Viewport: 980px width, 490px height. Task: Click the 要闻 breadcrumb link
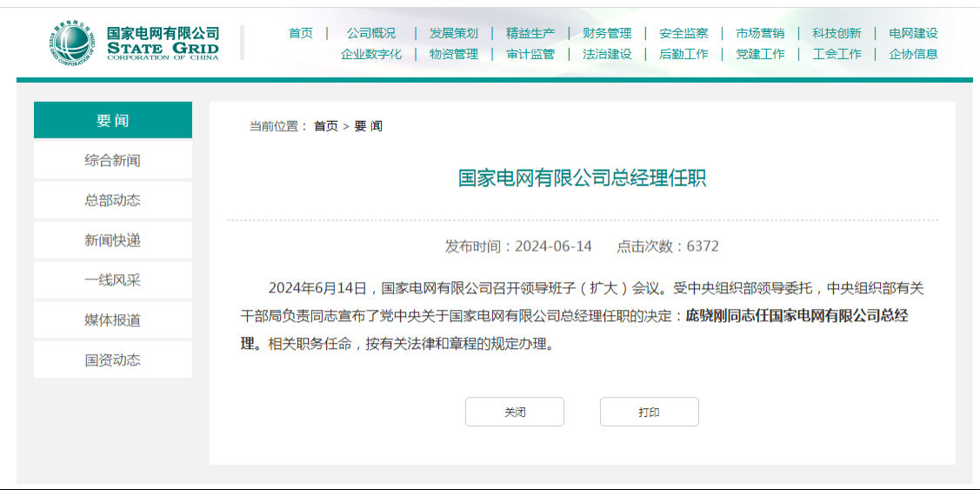368,126
